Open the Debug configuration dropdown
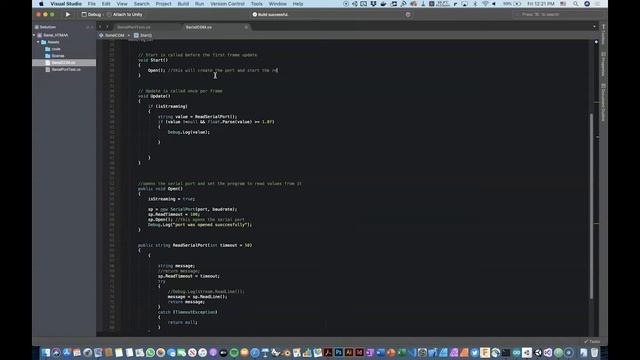640x360 pixels. [91, 14]
